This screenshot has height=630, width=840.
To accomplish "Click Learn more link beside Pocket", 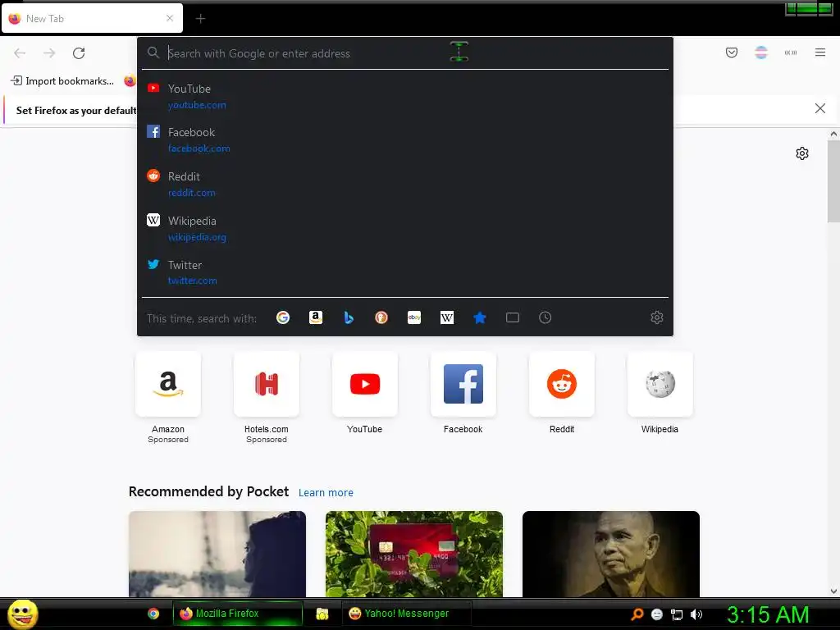I will click(x=326, y=493).
